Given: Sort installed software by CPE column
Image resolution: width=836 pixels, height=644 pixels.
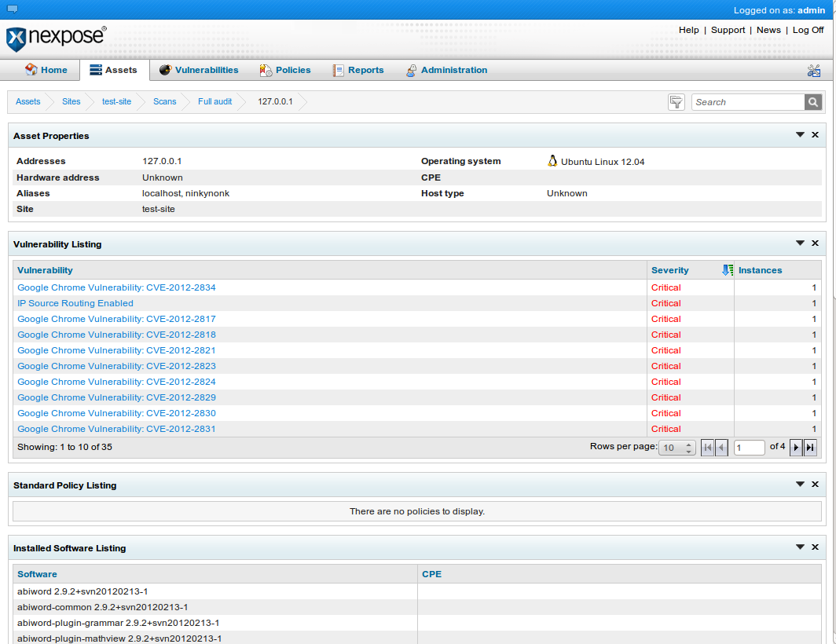Looking at the screenshot, I should (x=431, y=574).
